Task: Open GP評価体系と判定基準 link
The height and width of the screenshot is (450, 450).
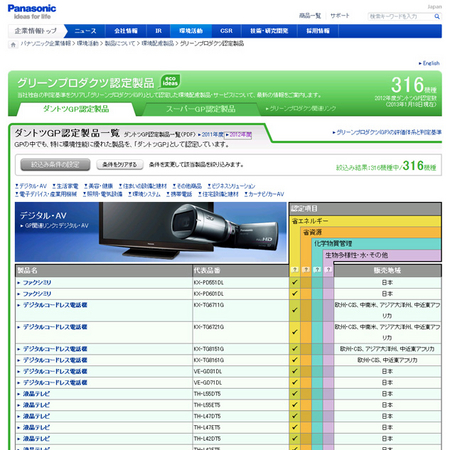Action: tap(387, 132)
